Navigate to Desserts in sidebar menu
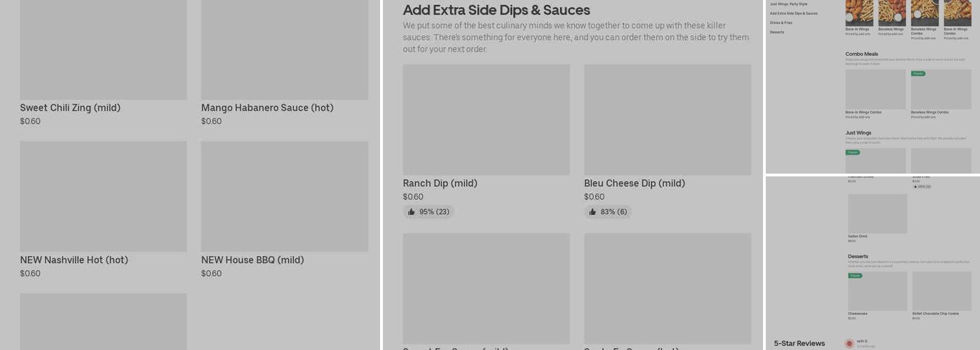 pyautogui.click(x=777, y=32)
